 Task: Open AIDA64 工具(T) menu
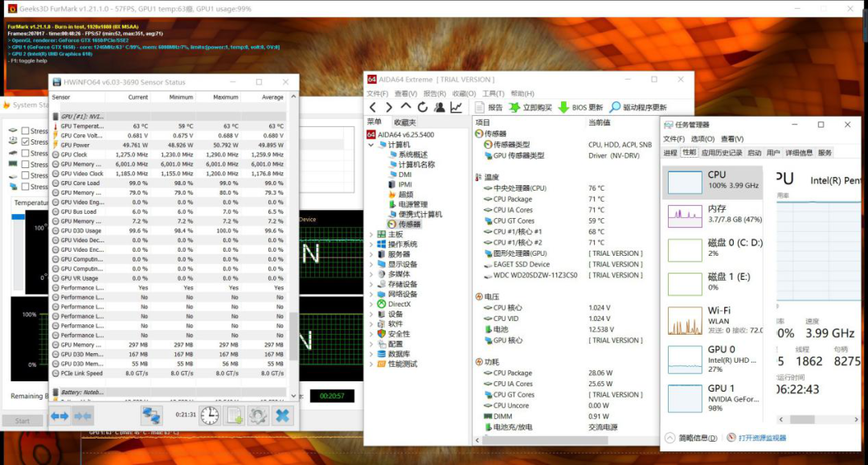click(493, 93)
